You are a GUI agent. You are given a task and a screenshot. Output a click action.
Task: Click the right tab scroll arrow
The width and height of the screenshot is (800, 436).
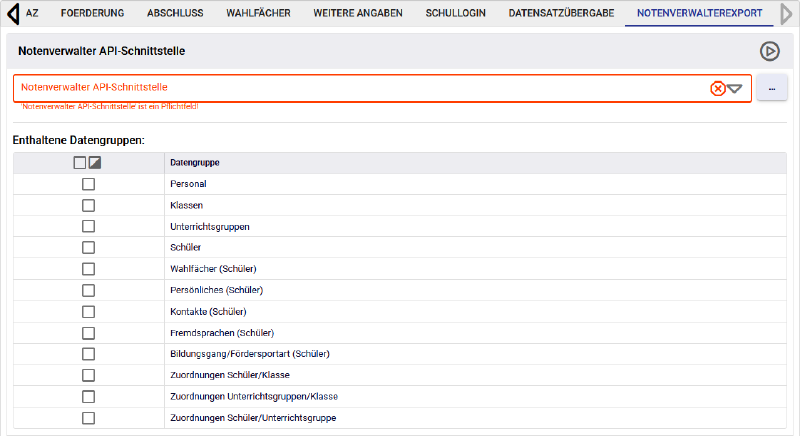tap(786, 13)
